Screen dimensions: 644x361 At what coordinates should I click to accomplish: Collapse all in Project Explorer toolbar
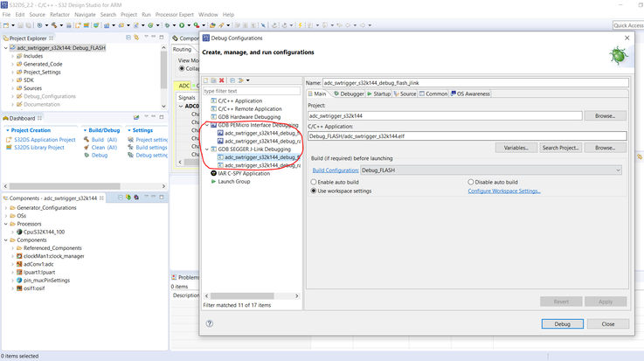click(x=128, y=38)
